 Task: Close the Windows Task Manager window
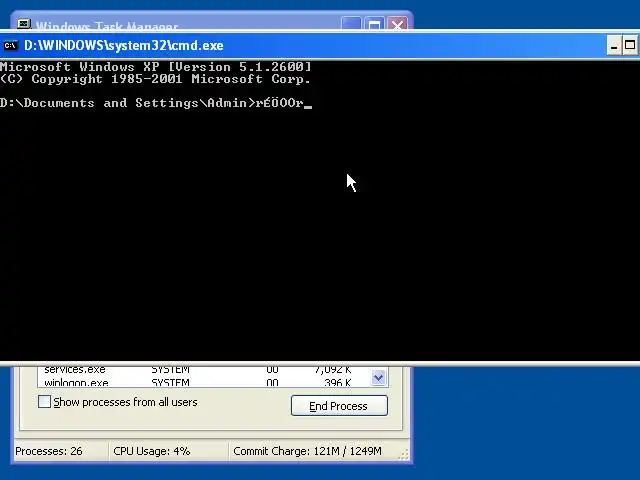[x=397, y=24]
